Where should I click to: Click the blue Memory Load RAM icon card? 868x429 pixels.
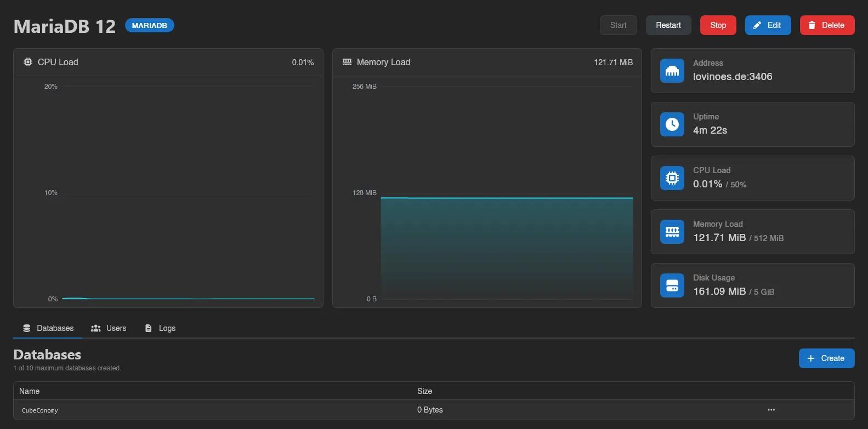click(672, 232)
